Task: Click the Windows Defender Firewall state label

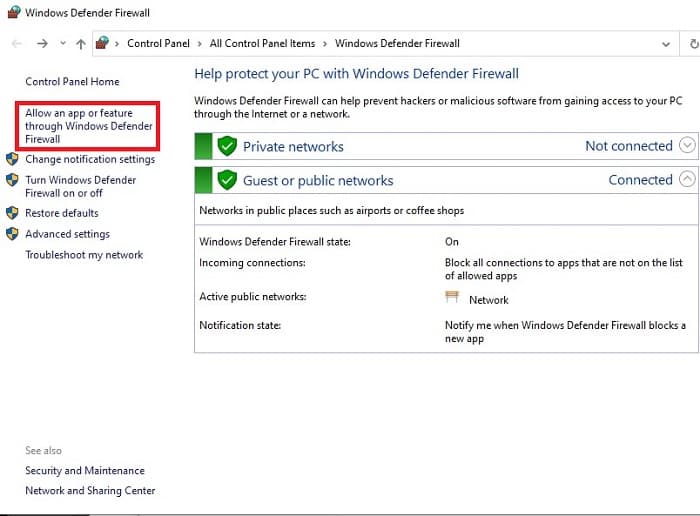Action: coord(275,242)
